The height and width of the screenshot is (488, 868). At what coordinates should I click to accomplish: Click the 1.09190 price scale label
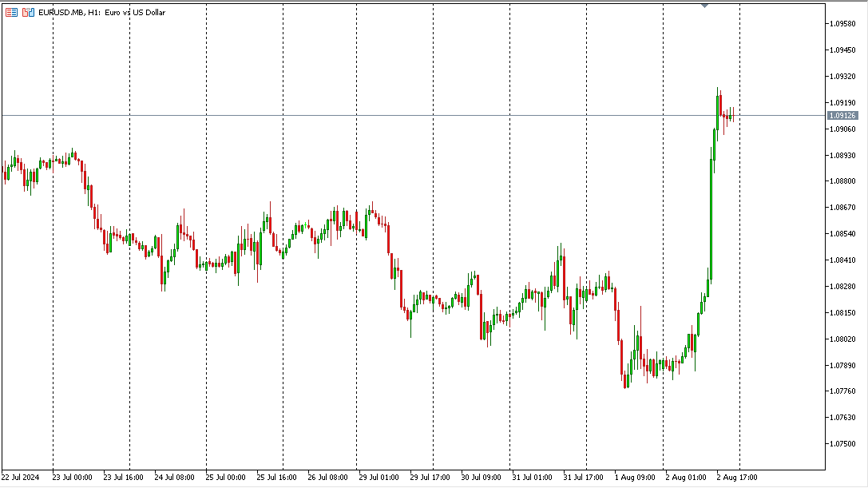[842, 102]
